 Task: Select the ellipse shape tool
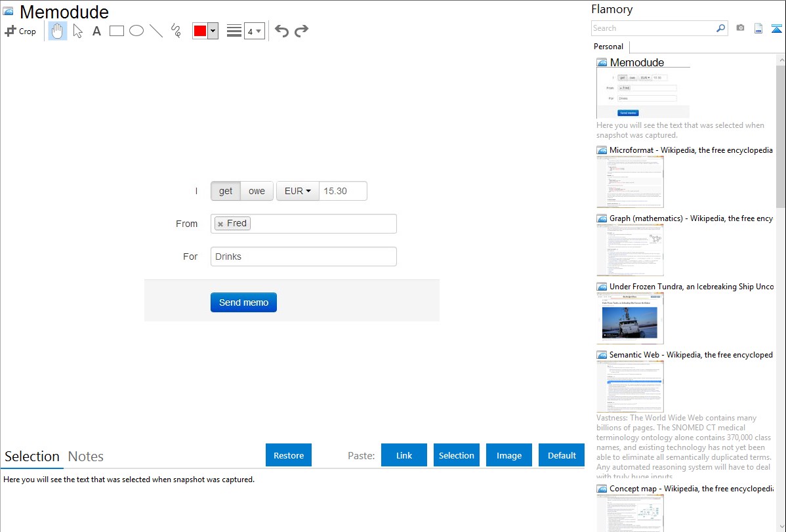pyautogui.click(x=136, y=31)
